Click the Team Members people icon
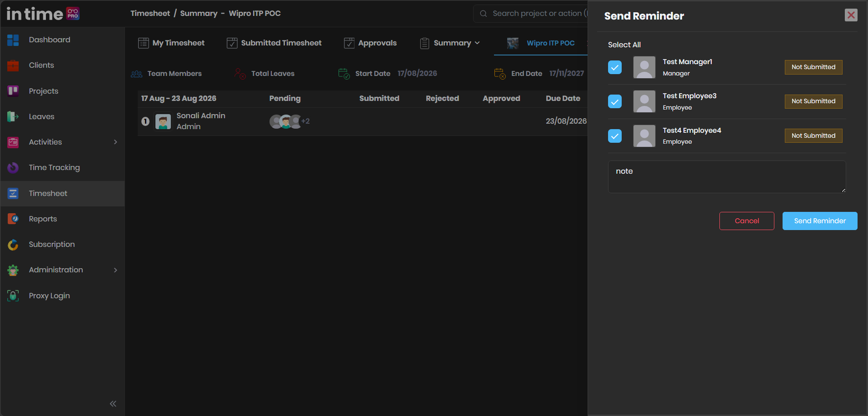This screenshot has width=868, height=416. pos(137,74)
